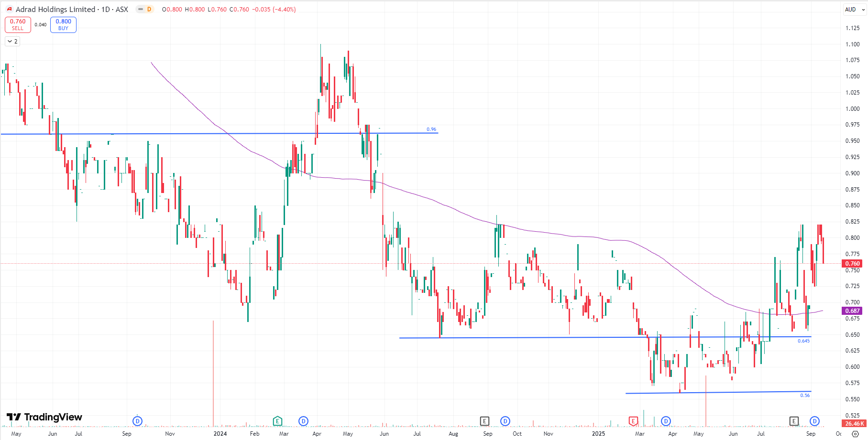
Task: Expand the collapsed indicators legend showing 2
Action: coord(12,42)
